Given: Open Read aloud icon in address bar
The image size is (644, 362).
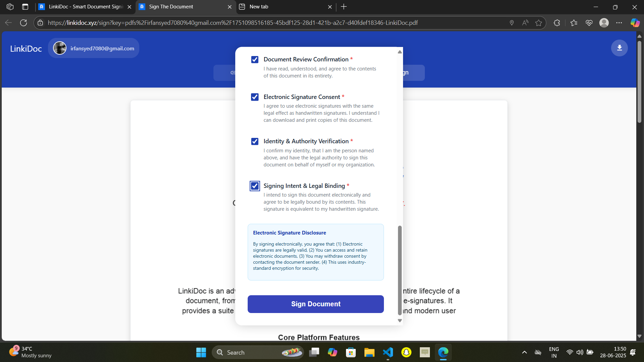Looking at the screenshot, I should pyautogui.click(x=525, y=23).
